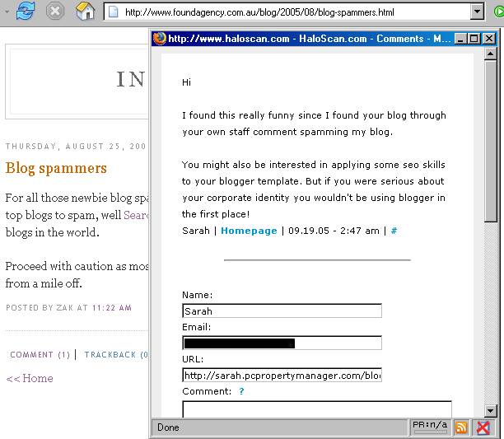Click the Thursday, August 25 date heading

coord(76,147)
